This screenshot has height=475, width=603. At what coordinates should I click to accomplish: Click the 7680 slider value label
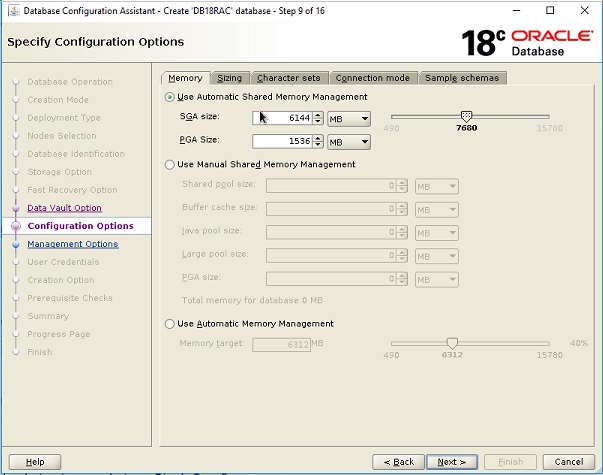pos(466,128)
